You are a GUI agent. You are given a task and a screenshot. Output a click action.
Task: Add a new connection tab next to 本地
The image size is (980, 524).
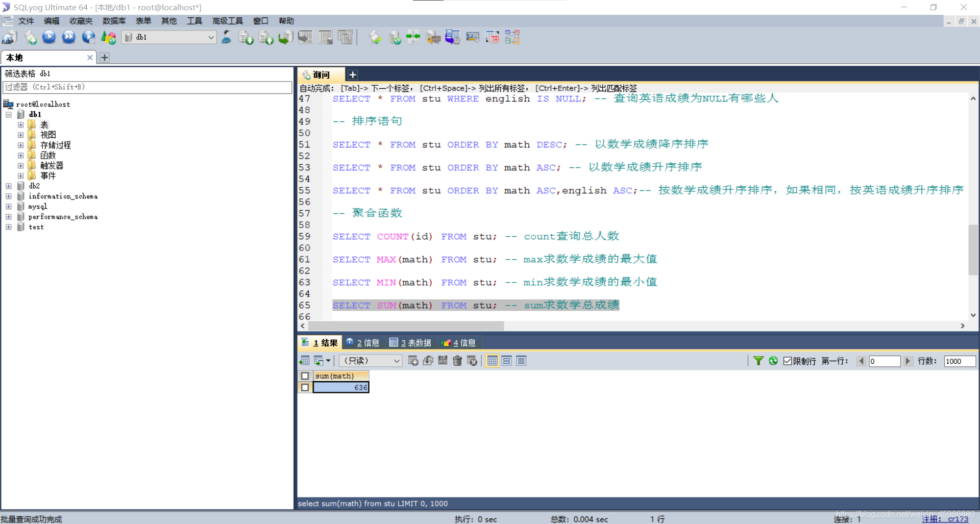point(105,58)
